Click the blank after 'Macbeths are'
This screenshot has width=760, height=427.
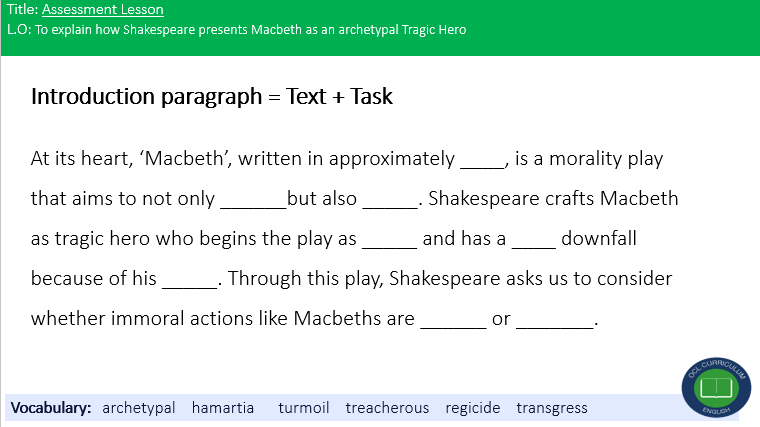point(452,321)
